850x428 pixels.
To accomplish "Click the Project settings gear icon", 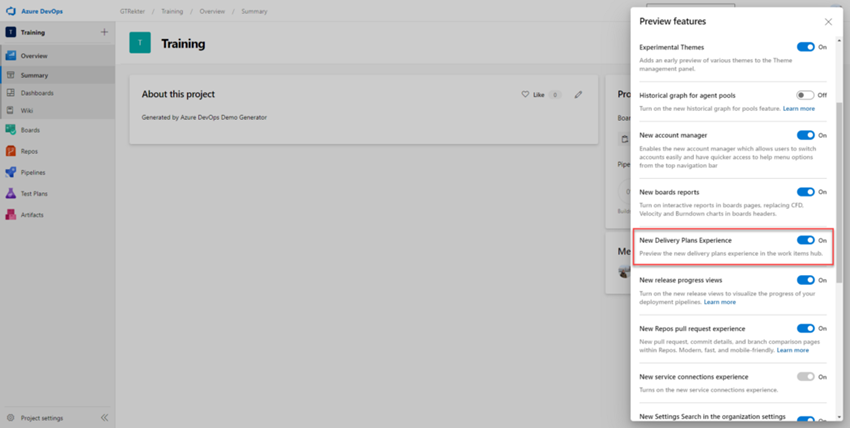I will click(x=10, y=418).
